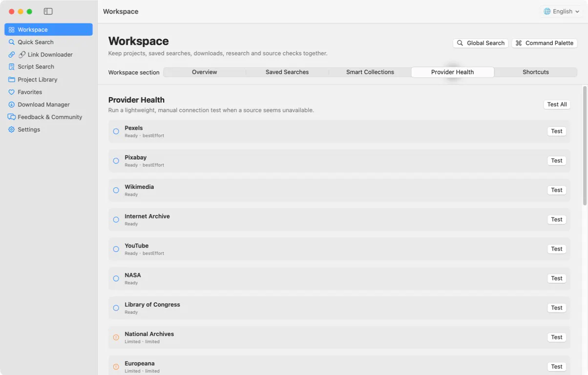Click the Test All button
This screenshot has width=588, height=375.
(557, 104)
